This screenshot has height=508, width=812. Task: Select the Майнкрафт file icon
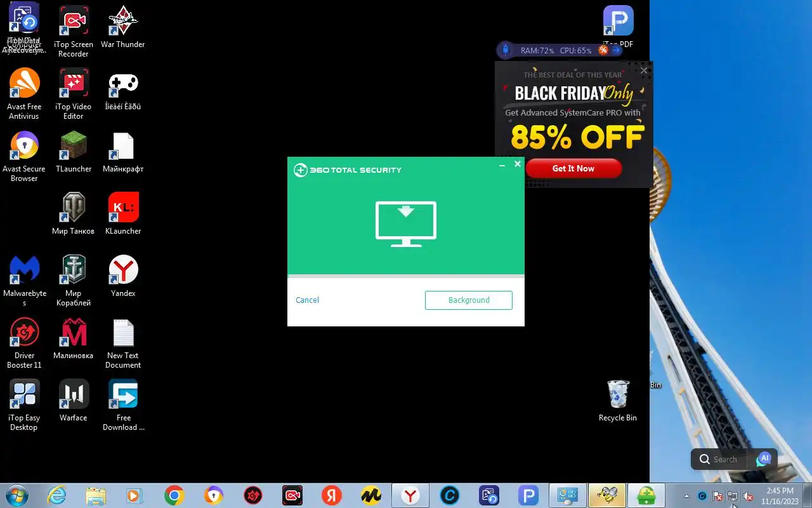click(x=123, y=152)
